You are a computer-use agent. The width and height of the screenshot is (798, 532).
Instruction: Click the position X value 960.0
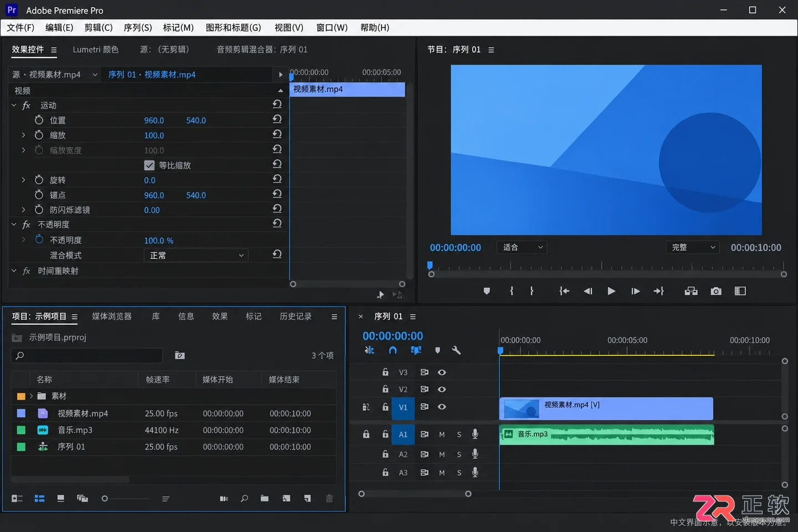(x=154, y=120)
